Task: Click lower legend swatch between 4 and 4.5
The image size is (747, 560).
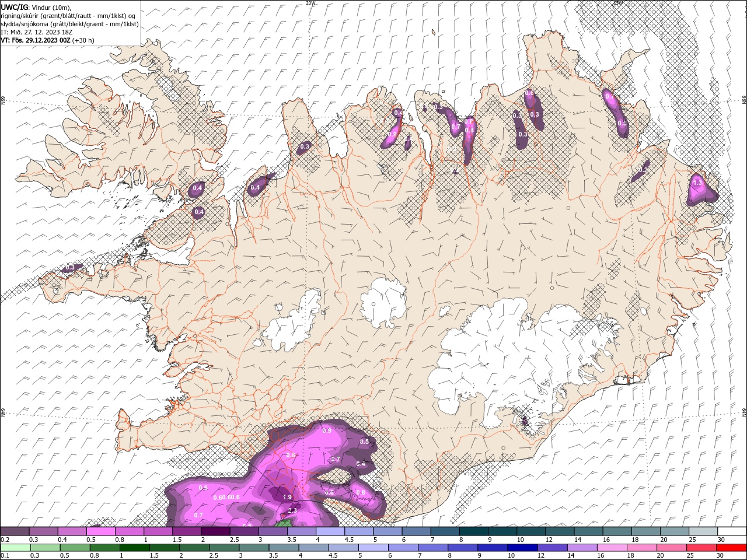Action: [313, 547]
